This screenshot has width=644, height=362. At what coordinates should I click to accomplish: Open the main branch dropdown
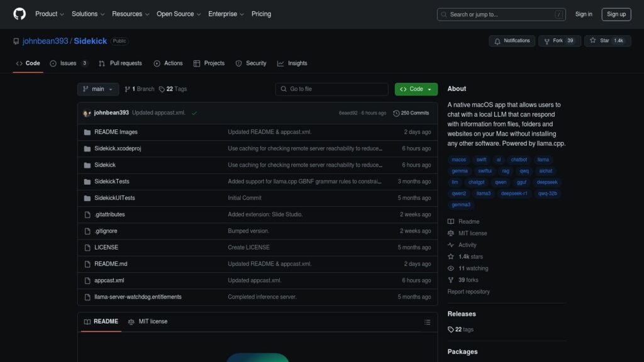point(97,89)
